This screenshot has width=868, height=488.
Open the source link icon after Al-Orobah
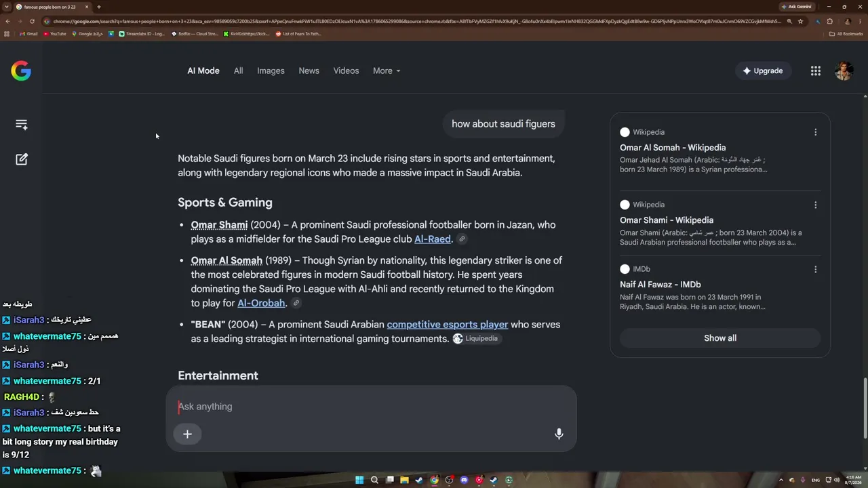(x=296, y=303)
